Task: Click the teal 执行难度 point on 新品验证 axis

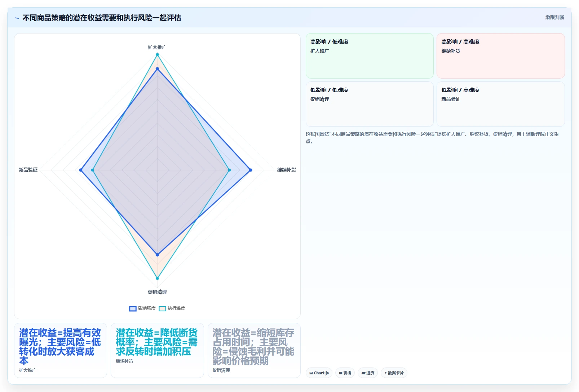Action: point(93,170)
